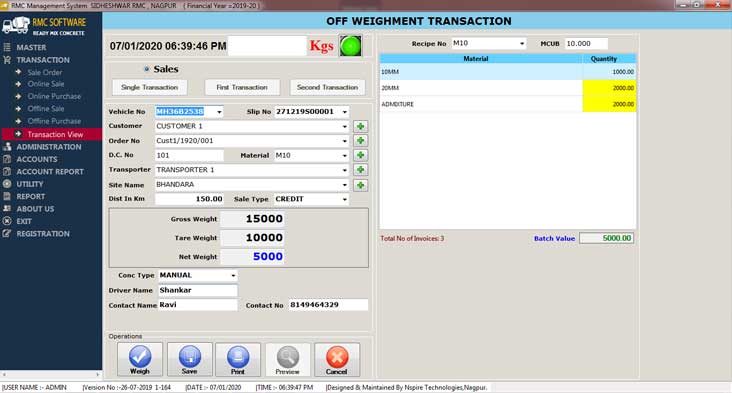Viewport: 732px width, 393px height.
Task: Select the Sales radio button
Action: [x=147, y=69]
